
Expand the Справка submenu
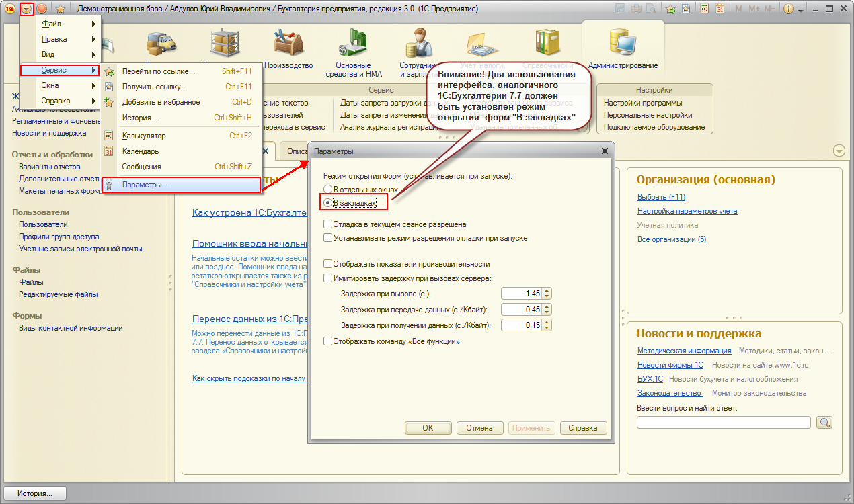61,101
